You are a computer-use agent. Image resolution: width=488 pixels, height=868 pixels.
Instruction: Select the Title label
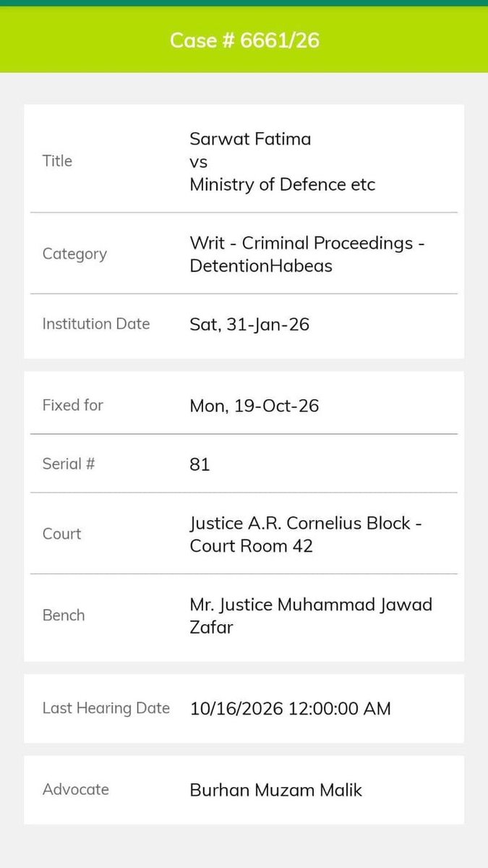tap(57, 161)
